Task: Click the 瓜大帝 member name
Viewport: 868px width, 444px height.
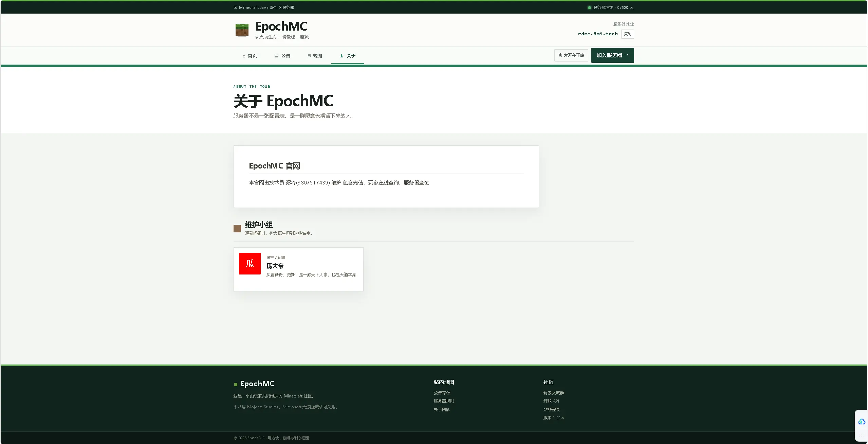Action: (x=275, y=266)
